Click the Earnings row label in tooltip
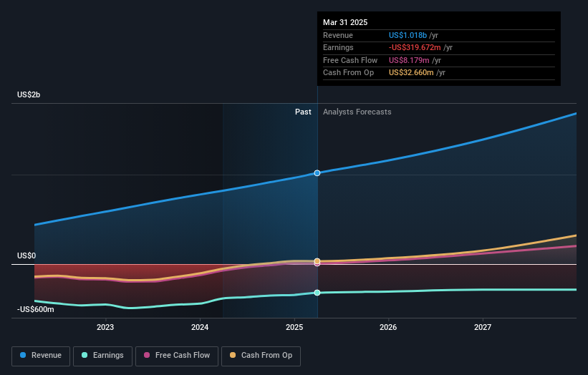Screen dimensions: 588x375 click(x=338, y=47)
